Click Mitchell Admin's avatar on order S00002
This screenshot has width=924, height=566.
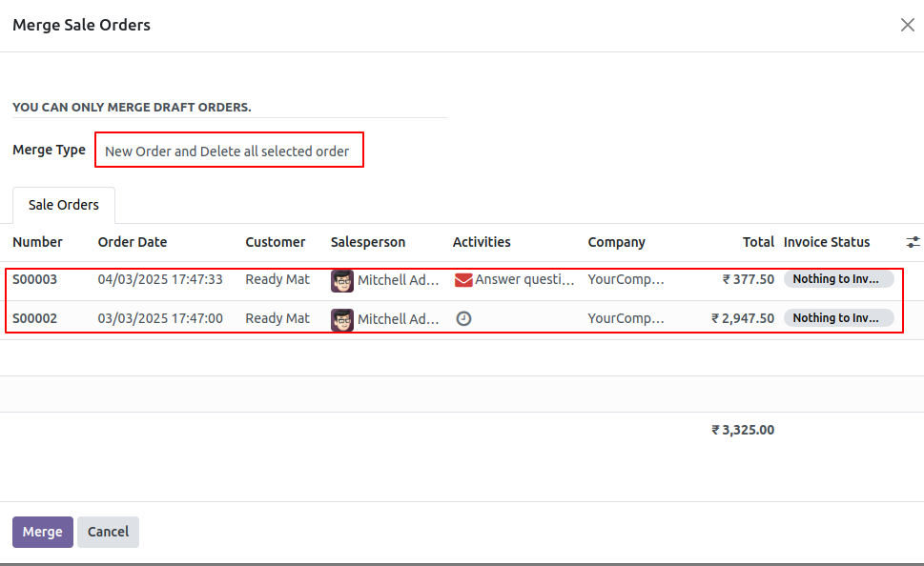point(341,317)
